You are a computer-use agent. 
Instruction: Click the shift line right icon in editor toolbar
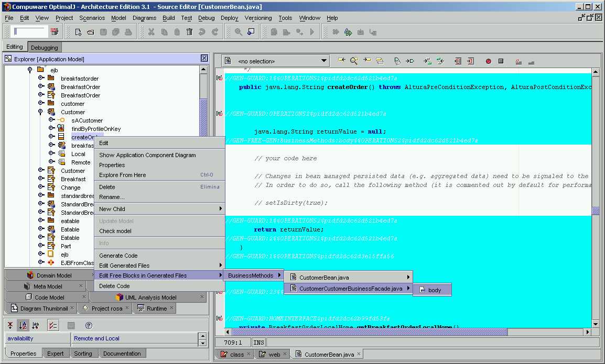(471, 61)
